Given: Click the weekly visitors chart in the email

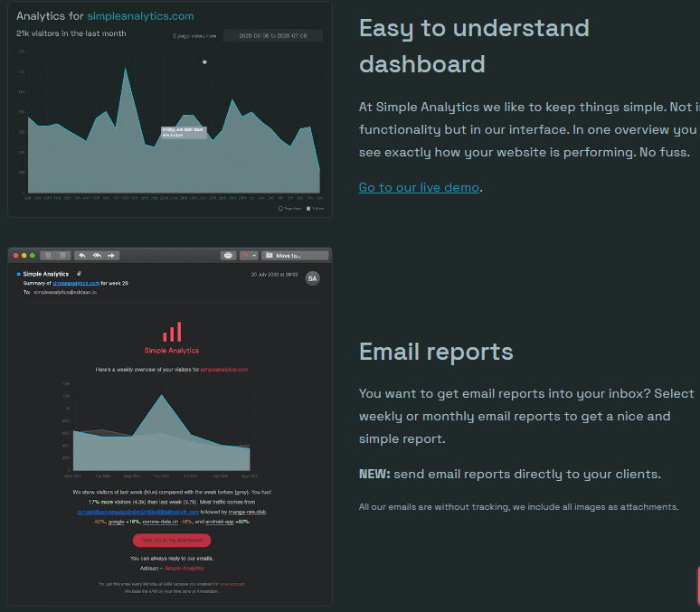Looking at the screenshot, I should click(x=161, y=429).
